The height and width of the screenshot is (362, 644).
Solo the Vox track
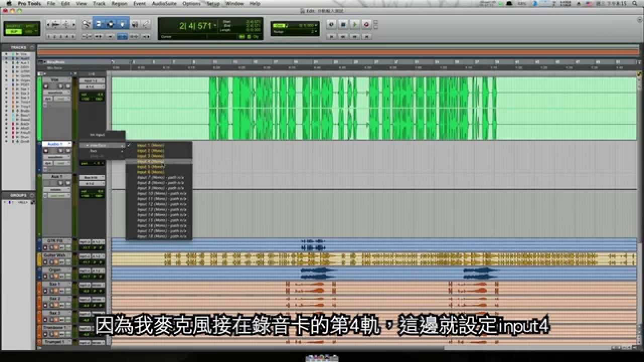point(60,86)
